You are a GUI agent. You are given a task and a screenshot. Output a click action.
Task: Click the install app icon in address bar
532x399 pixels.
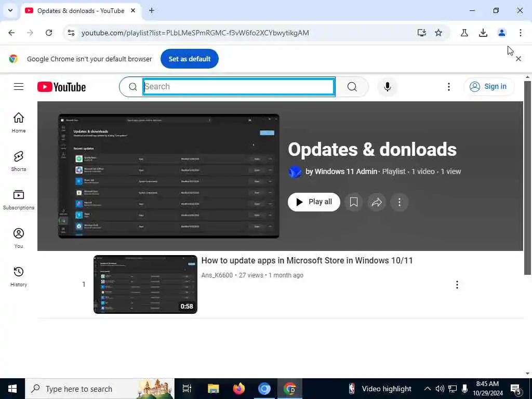pos(422,33)
